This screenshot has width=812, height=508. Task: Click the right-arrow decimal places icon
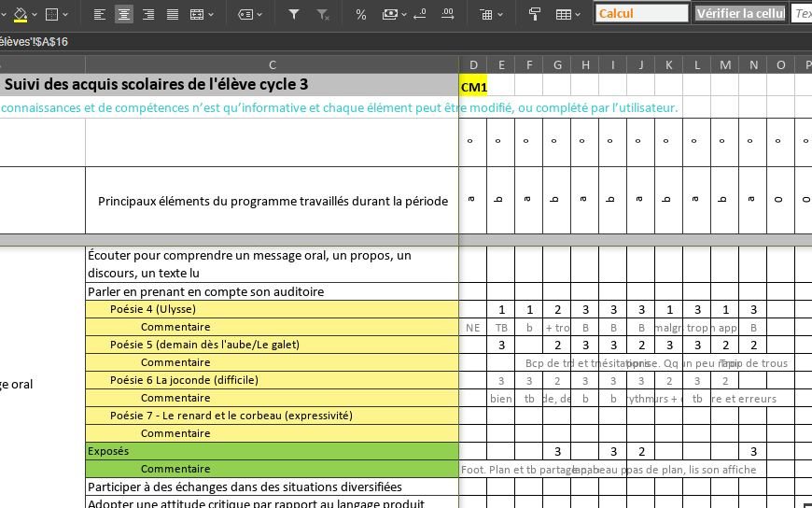click(447, 15)
